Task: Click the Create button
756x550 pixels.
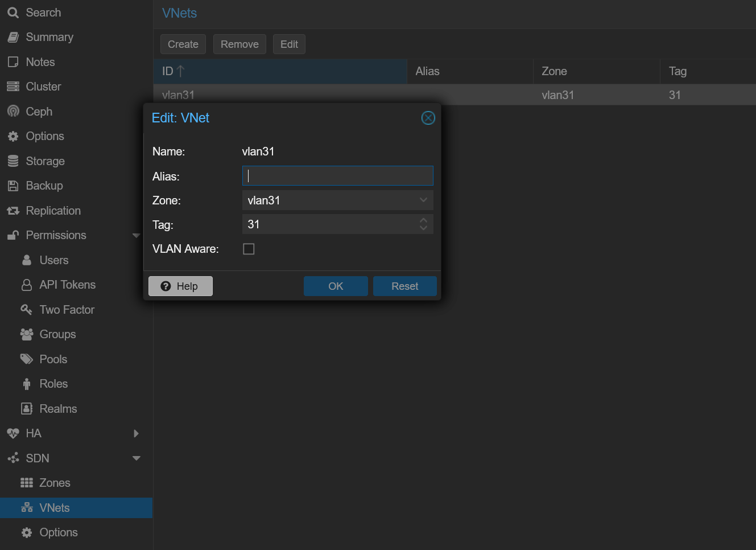Action: pyautogui.click(x=183, y=44)
